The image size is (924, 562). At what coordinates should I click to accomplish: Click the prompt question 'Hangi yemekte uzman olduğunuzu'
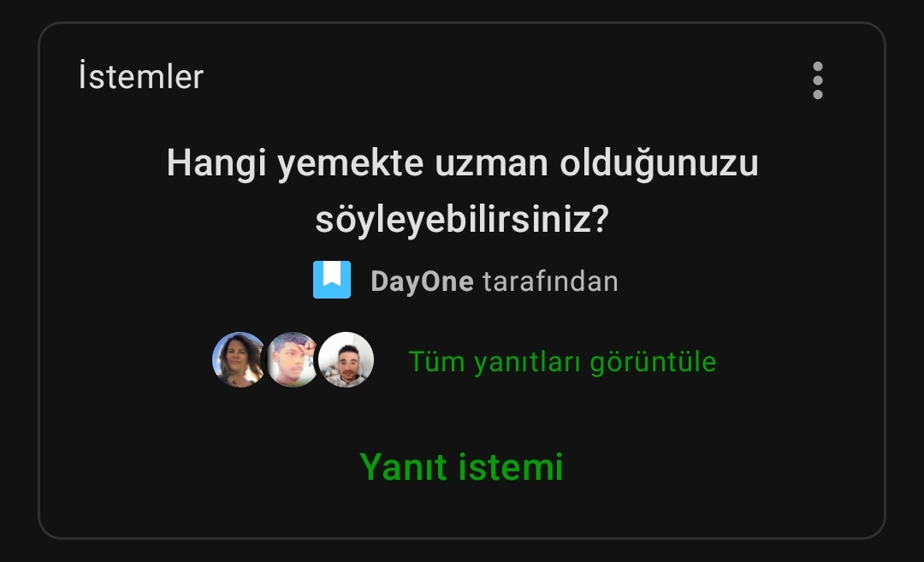click(463, 163)
